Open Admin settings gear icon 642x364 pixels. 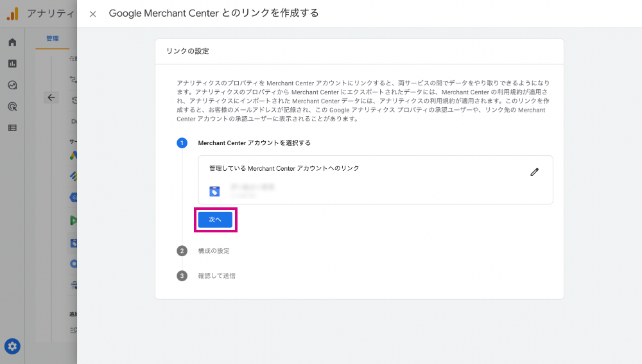coord(12,347)
